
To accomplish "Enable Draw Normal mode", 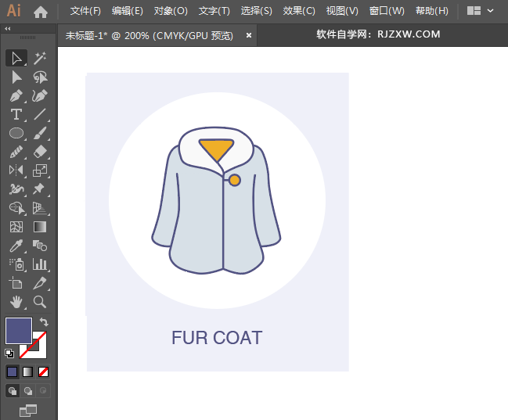I will 13,391.
